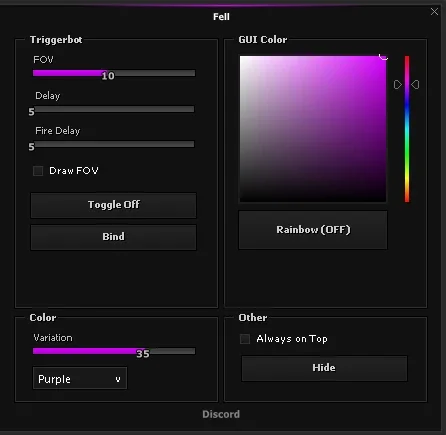
Task: Click the circular color picker cursor
Action: [384, 56]
